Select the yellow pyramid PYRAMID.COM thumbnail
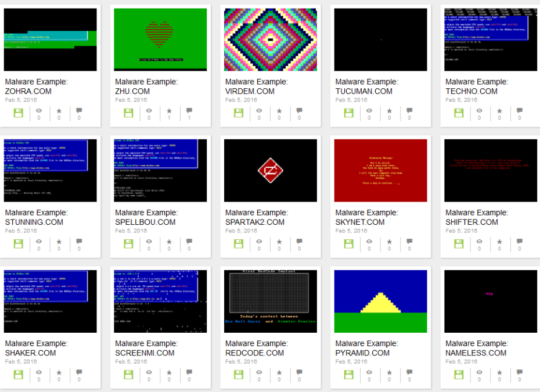 pyautogui.click(x=381, y=301)
